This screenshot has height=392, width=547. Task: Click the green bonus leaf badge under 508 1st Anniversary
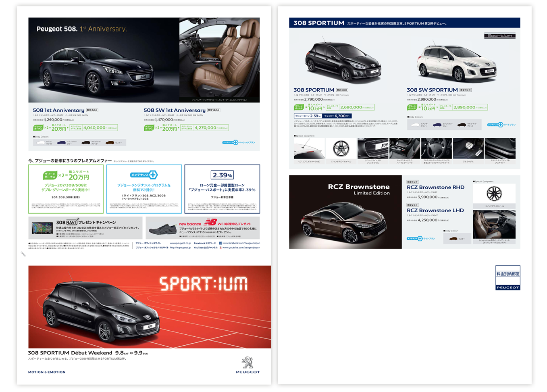(37, 128)
